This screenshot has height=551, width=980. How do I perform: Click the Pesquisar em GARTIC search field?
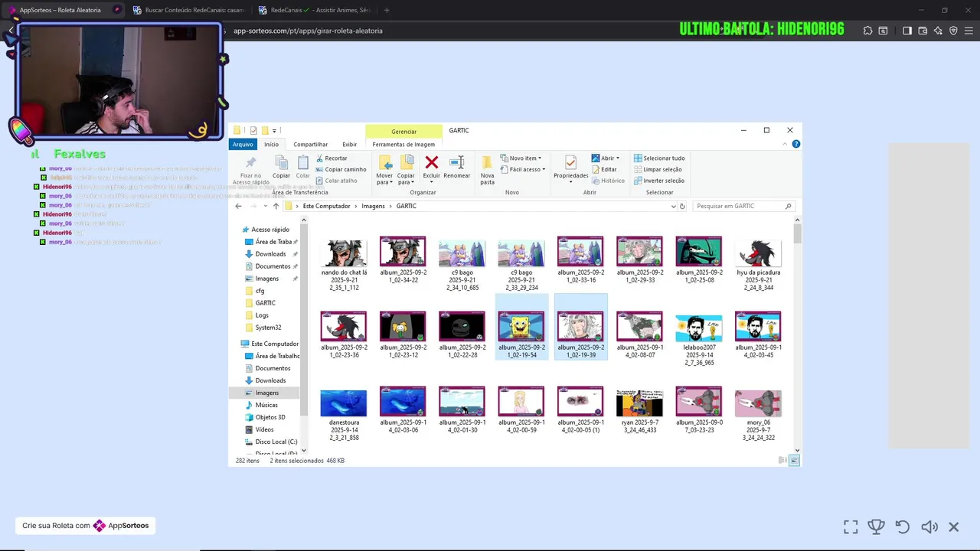[743, 206]
